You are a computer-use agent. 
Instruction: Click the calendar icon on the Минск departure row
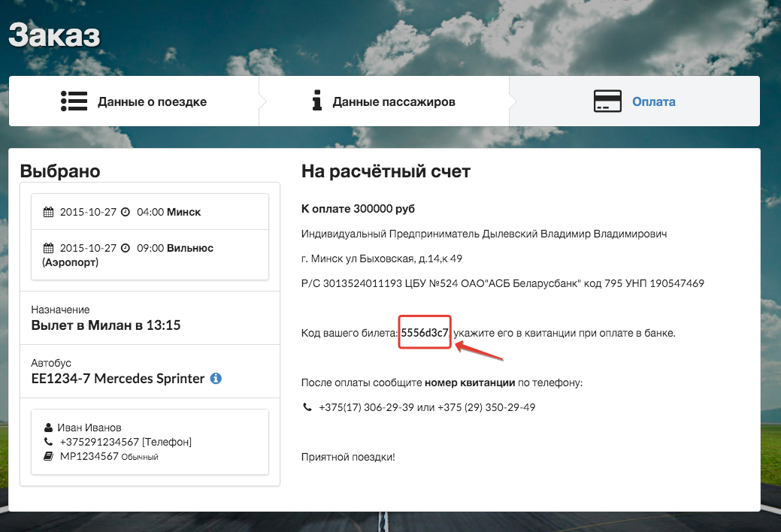tap(48, 212)
